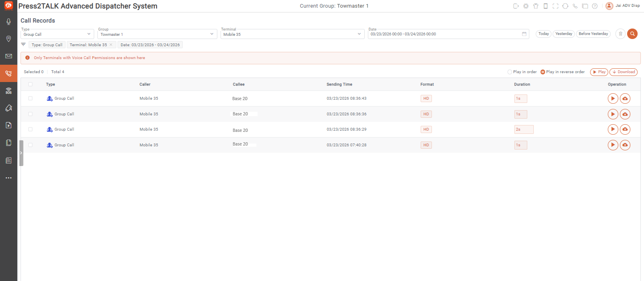Download the 08:36:36 call recording

pos(625,114)
